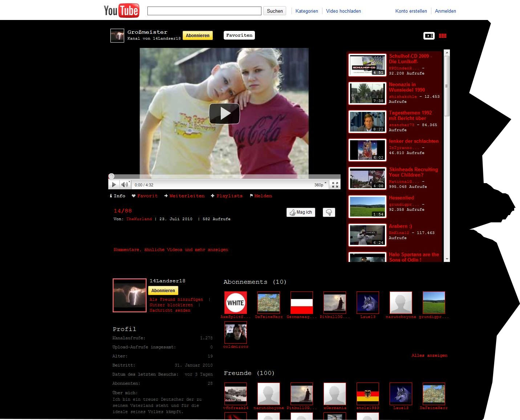The width and height of the screenshot is (520, 420).
Task: Select the red grid view icon
Action: (443, 36)
